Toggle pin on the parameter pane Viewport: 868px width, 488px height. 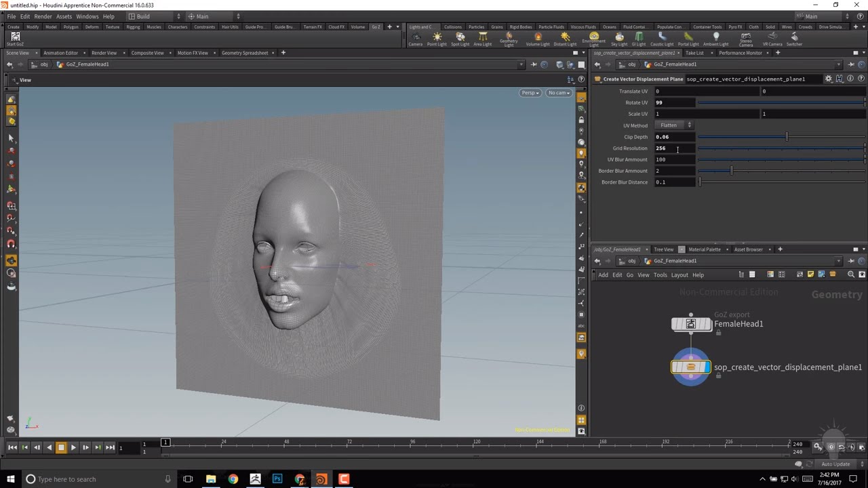851,64
